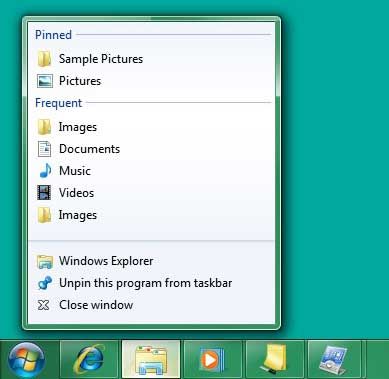Open the Images folder just below the Frequent heading
Viewport: 389px width, 379px height.
pos(152,127)
